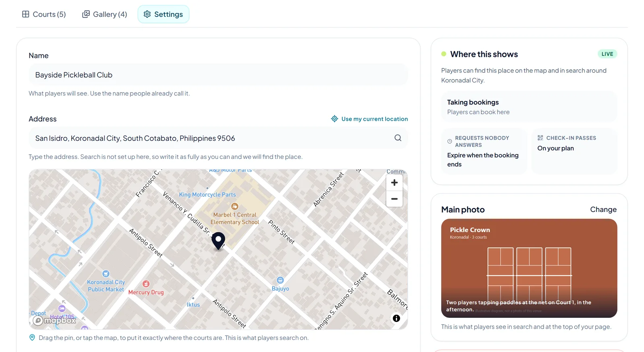Viewport: 644px width, 352px height.
Task: Click the Iktus map label
Action: pyautogui.click(x=193, y=305)
